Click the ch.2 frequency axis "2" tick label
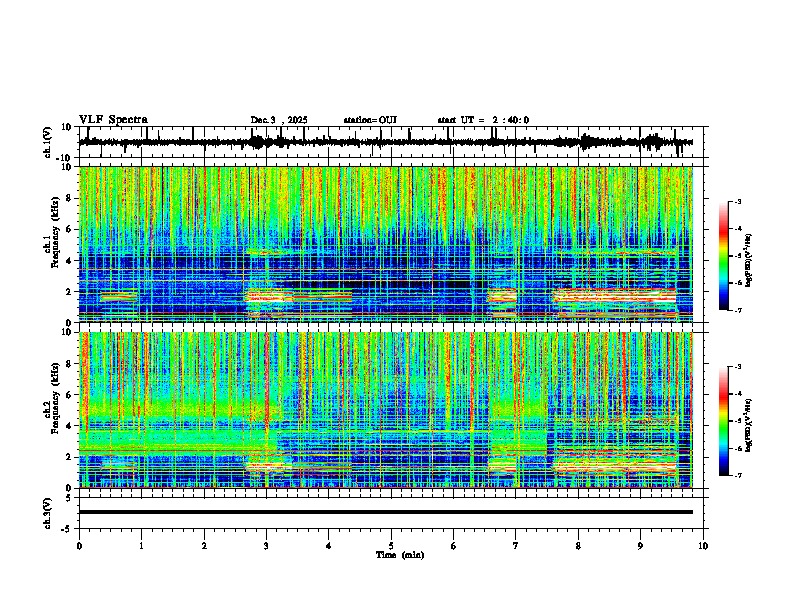Viewport: 792px width, 612px height. click(x=70, y=457)
